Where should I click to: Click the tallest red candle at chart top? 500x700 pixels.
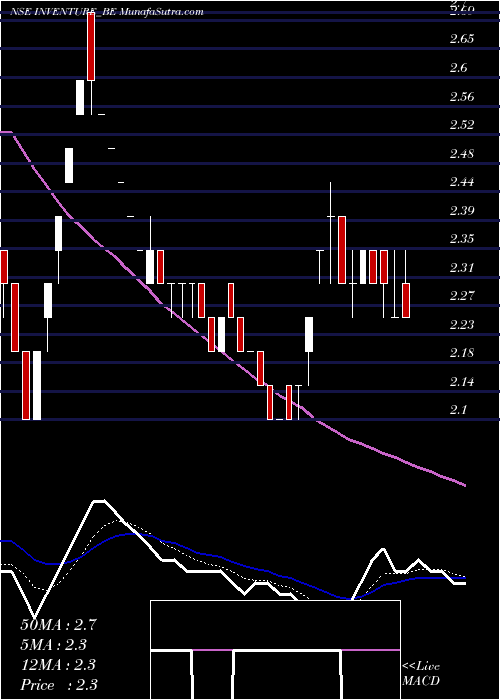(x=91, y=47)
